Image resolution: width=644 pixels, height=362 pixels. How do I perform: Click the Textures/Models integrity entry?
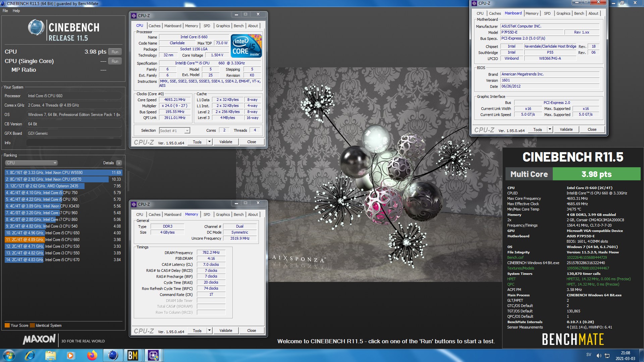[521, 268]
